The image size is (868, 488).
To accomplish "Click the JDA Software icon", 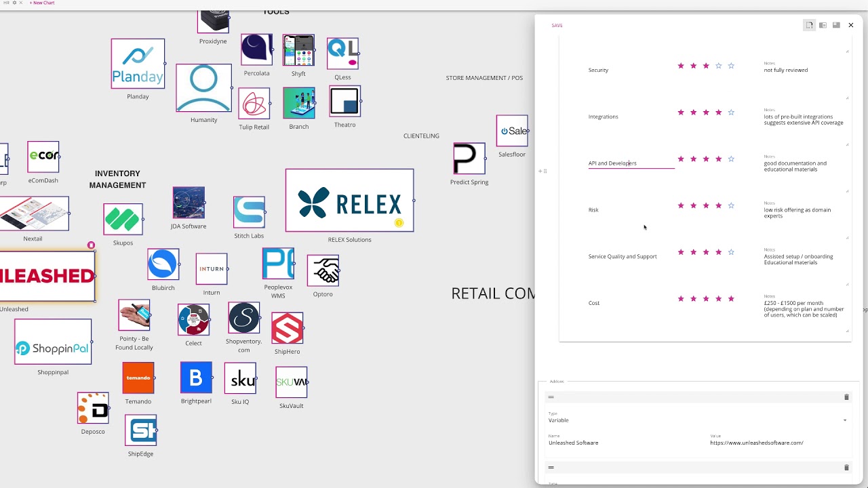I will coord(189,203).
